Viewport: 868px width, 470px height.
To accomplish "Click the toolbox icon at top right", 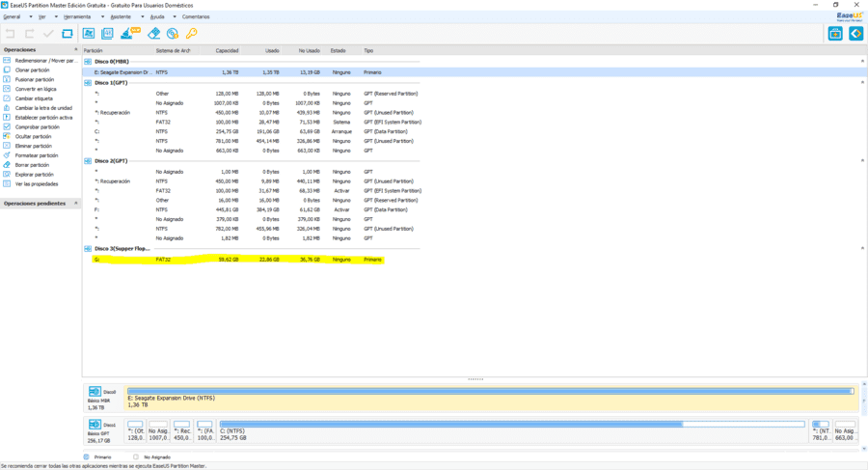I will pos(835,34).
